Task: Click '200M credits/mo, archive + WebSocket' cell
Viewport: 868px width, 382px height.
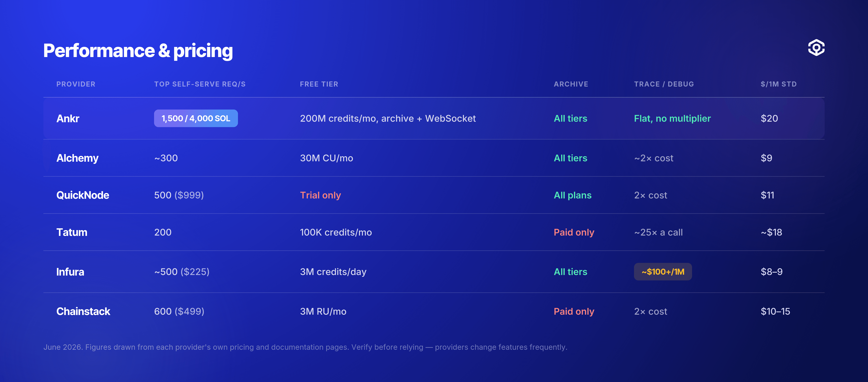Action: tap(388, 118)
